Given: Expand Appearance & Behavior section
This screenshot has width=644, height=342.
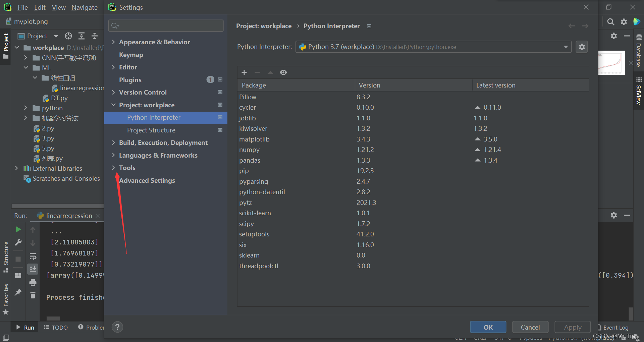Looking at the screenshot, I should pos(113,42).
